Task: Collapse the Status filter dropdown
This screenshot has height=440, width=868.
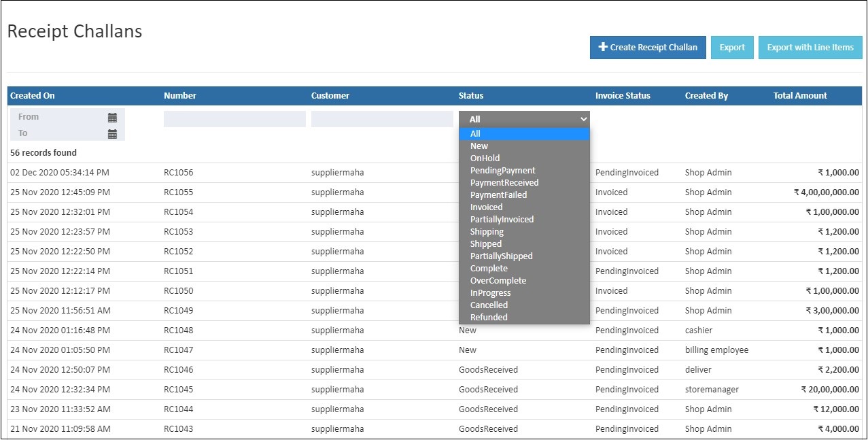Action: tap(524, 119)
